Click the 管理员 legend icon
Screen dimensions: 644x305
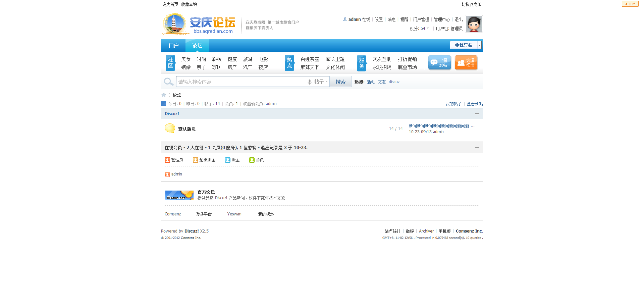pos(167,160)
